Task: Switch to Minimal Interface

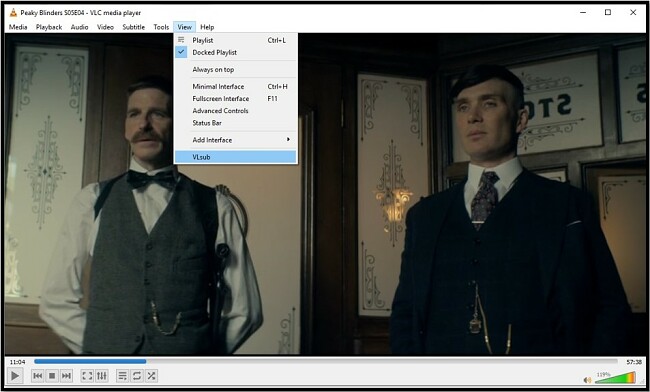Action: tap(235, 87)
